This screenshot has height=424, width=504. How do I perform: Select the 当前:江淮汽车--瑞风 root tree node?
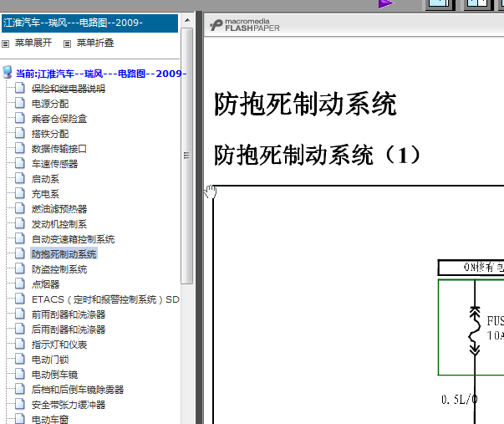pyautogui.click(x=101, y=74)
